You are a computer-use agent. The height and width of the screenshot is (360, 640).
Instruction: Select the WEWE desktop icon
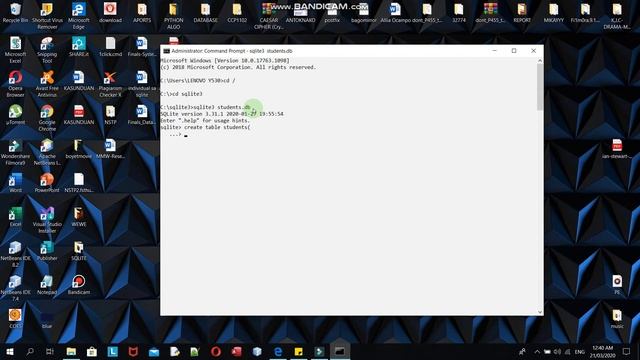[79, 217]
